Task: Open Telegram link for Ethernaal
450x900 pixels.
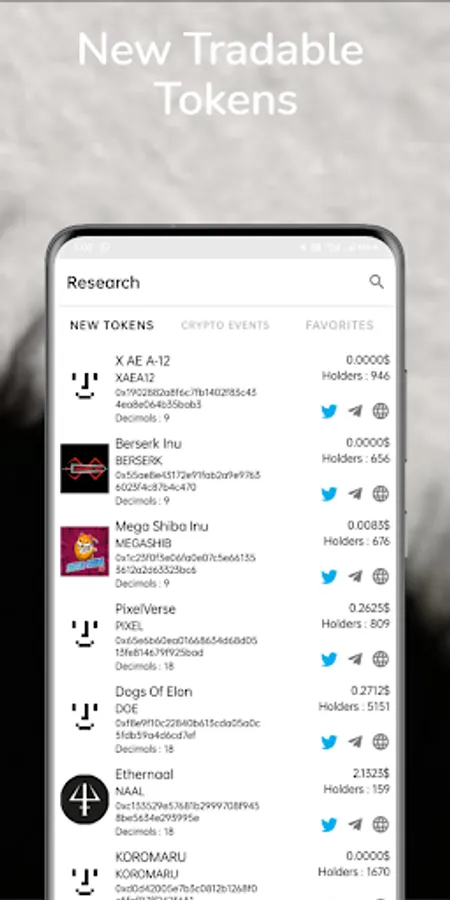Action: tap(355, 824)
